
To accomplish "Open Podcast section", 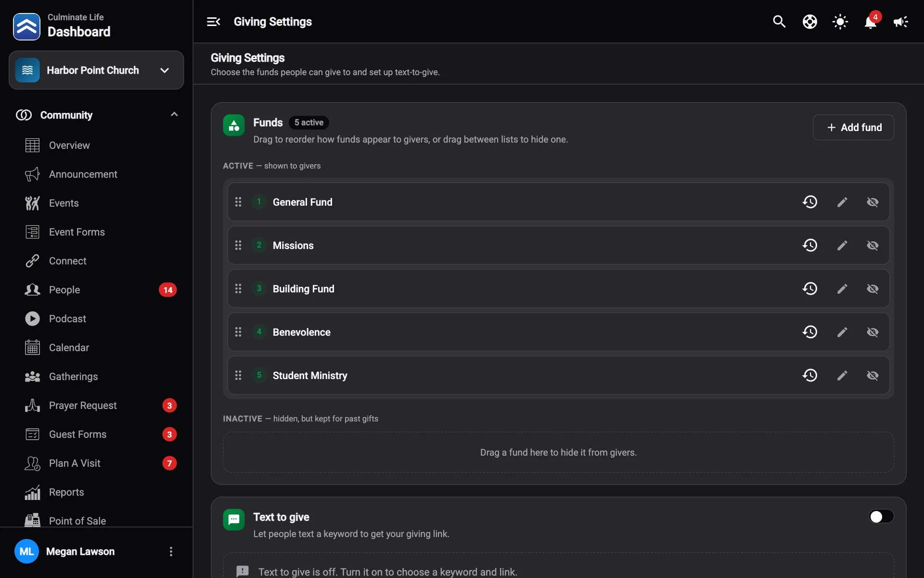I will click(96, 319).
